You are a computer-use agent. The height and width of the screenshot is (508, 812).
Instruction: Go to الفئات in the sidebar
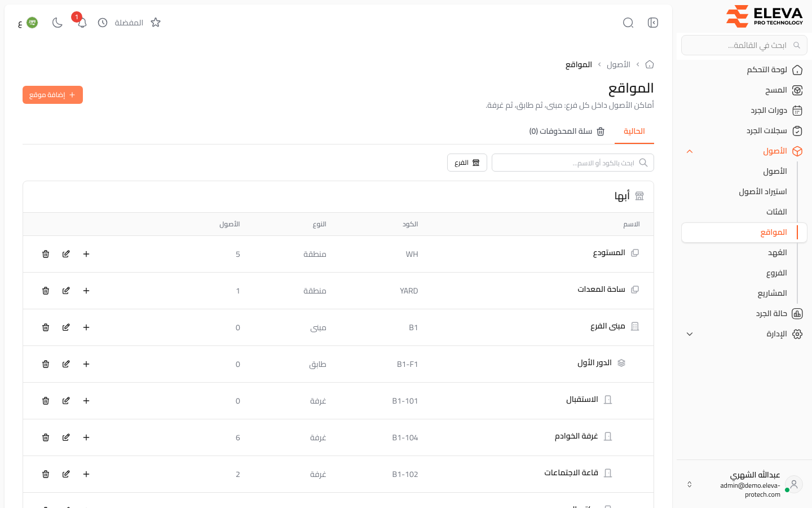(744, 212)
